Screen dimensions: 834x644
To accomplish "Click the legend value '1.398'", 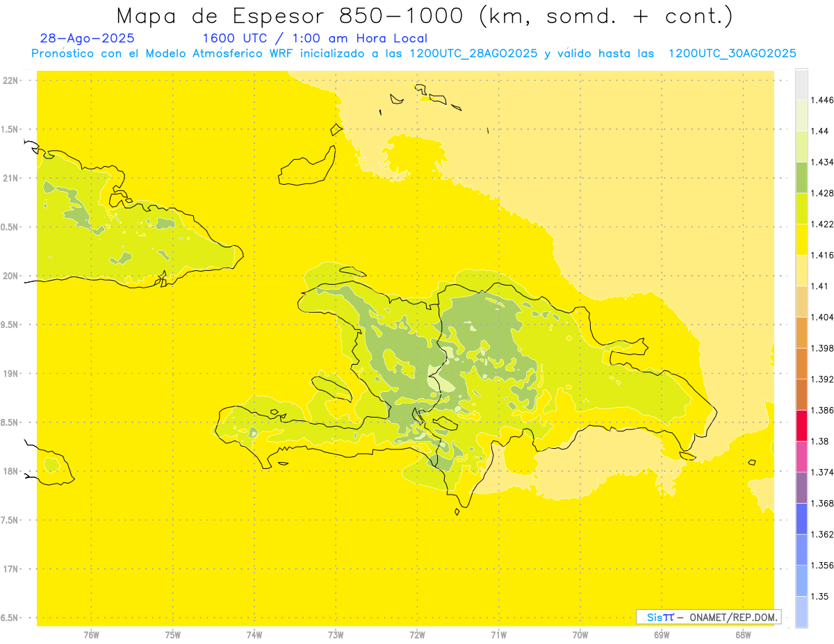I will tap(824, 348).
